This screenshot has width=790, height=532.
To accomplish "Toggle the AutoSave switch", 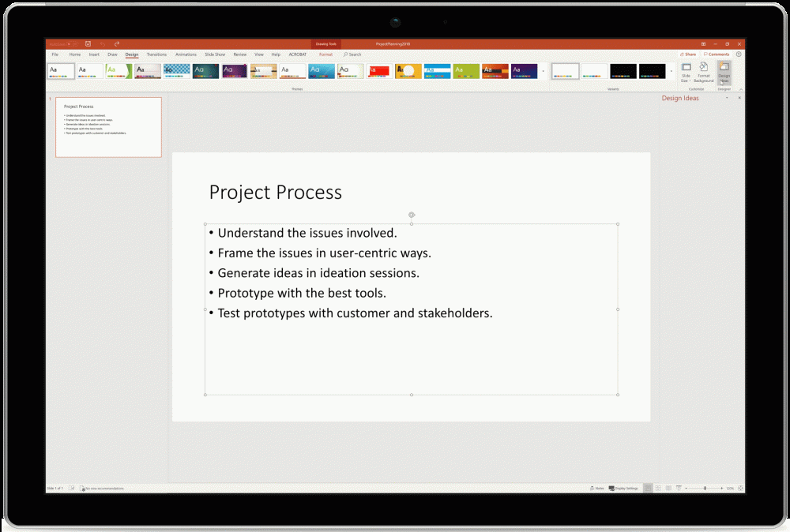I will 71,44.
